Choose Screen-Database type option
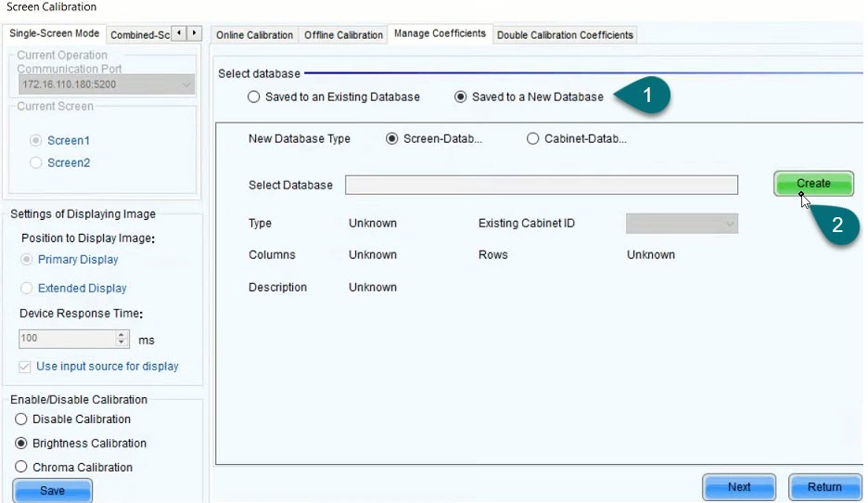 coord(392,139)
